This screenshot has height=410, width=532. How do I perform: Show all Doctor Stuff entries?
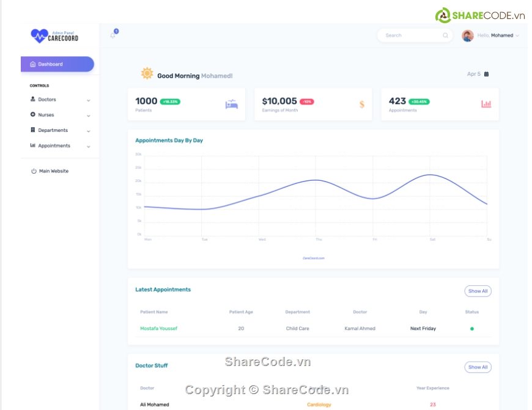[478, 367]
